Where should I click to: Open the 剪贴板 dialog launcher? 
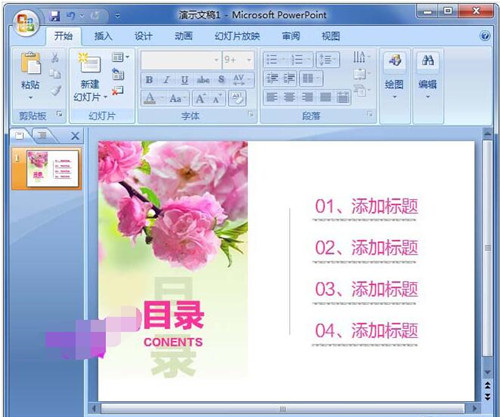point(59,114)
